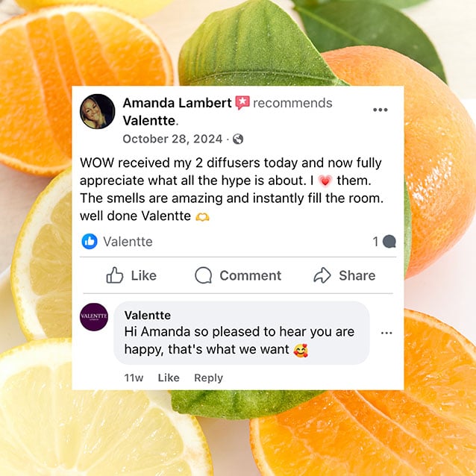Click the October 28, 2024 timestamp

point(172,139)
